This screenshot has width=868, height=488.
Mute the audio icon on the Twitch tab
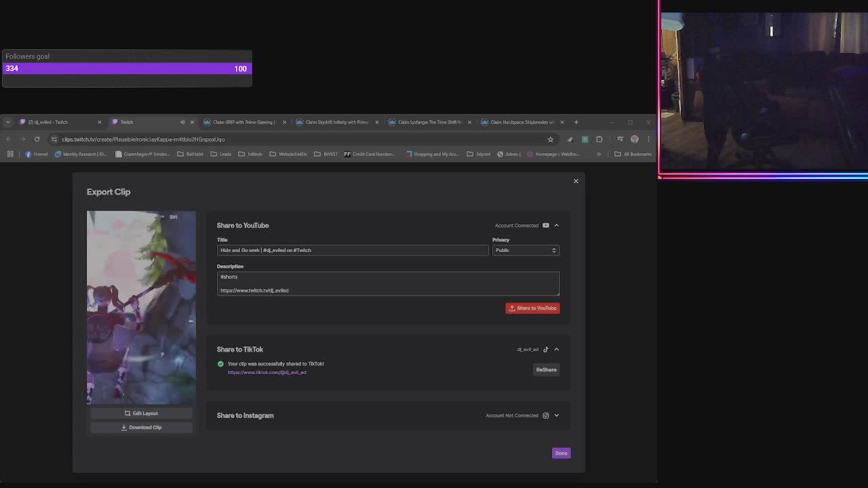182,122
